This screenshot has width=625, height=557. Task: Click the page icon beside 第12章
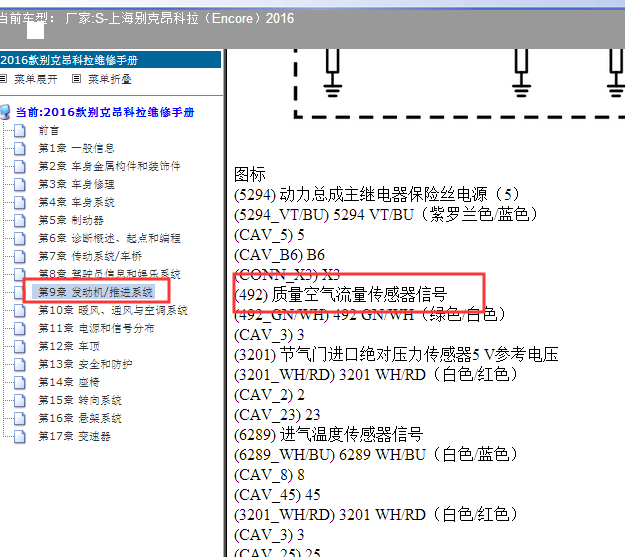pyautogui.click(x=19, y=346)
